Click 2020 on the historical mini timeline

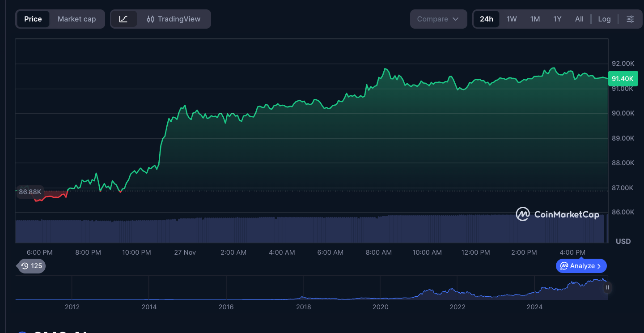(380, 307)
